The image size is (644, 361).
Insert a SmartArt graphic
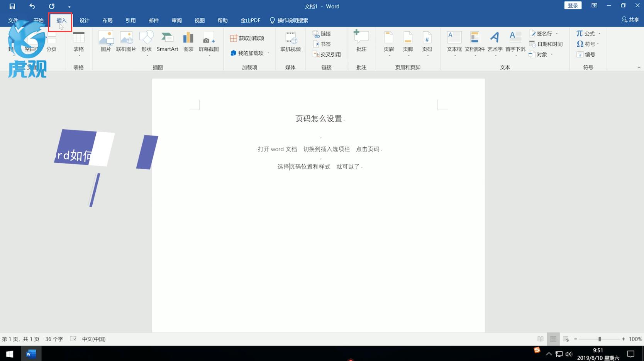coord(167,41)
